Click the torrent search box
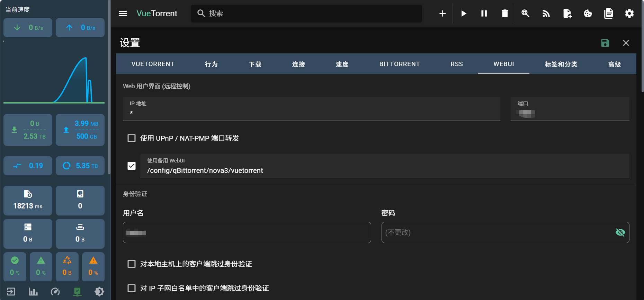The width and height of the screenshot is (644, 300). [312, 14]
